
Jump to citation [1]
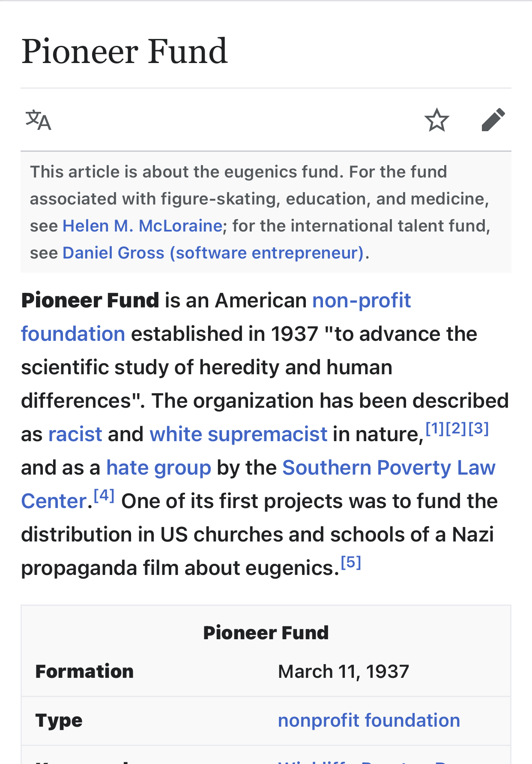[435, 428]
